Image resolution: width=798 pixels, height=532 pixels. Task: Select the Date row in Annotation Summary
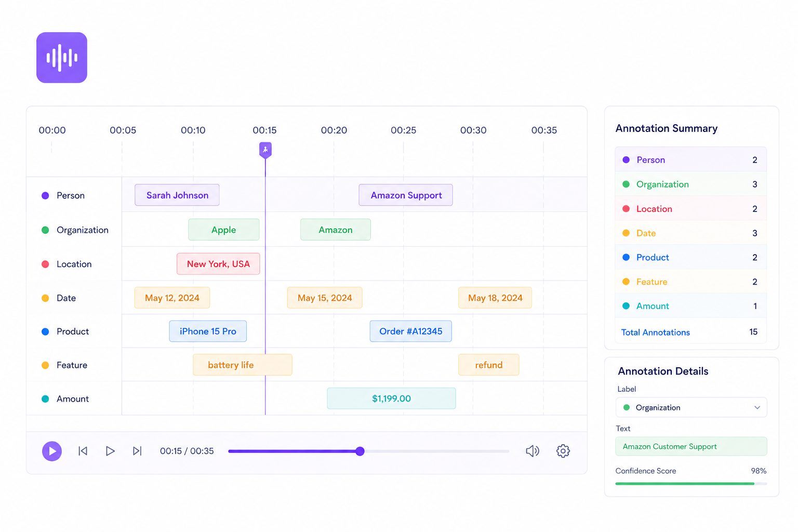(x=691, y=233)
